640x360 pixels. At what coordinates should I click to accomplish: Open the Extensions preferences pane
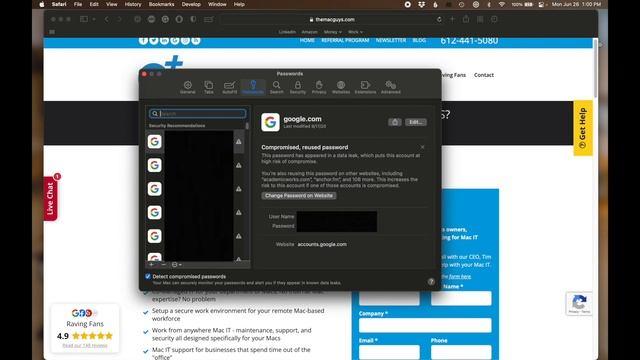(365, 87)
